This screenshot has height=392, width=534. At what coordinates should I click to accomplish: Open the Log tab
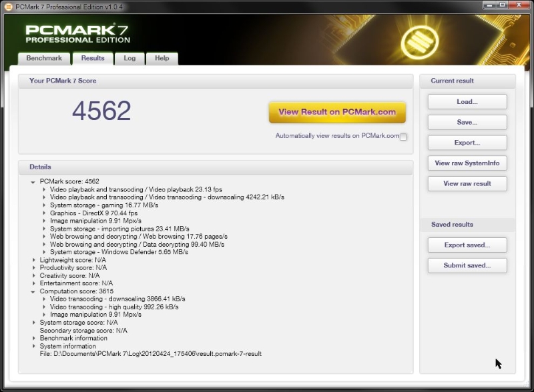[129, 58]
